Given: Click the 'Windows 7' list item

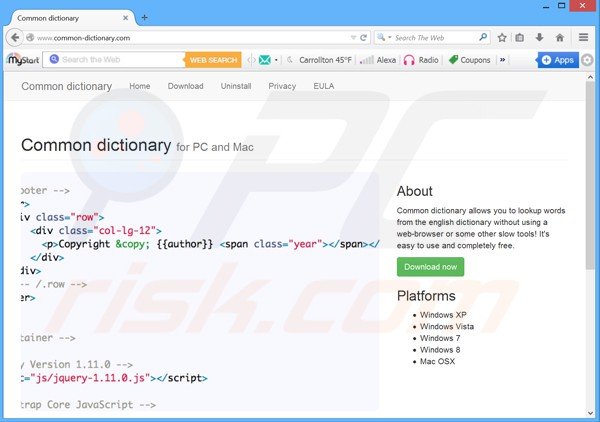Looking at the screenshot, I should 440,338.
